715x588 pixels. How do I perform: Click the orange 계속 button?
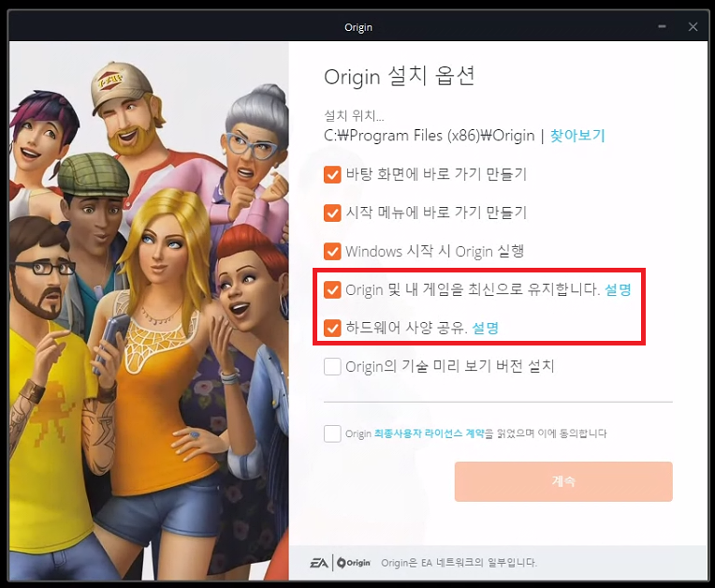(563, 481)
